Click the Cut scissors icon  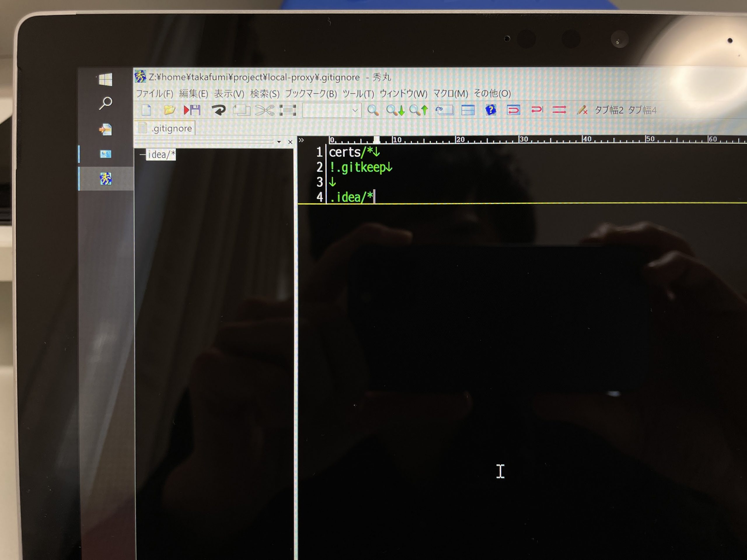[x=264, y=110]
